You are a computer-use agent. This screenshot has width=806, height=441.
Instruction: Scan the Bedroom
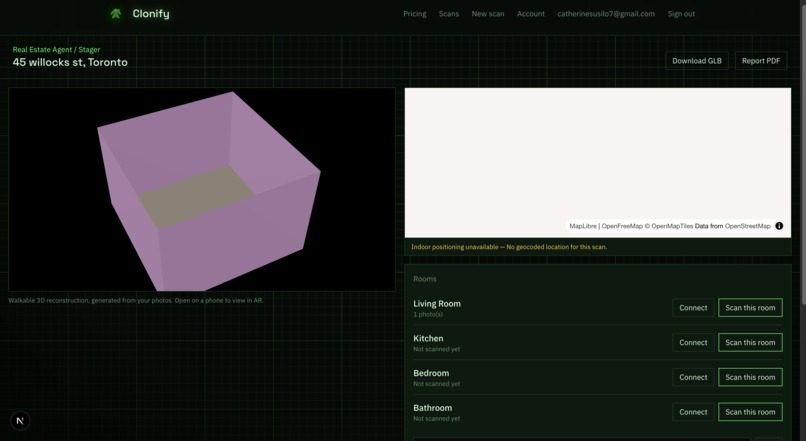click(750, 377)
